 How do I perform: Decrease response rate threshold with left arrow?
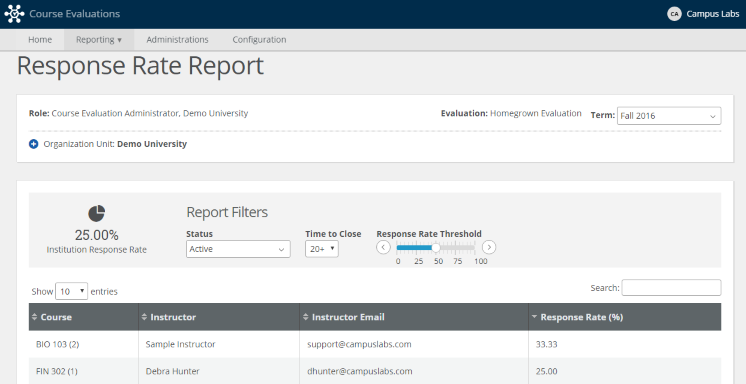(383, 247)
